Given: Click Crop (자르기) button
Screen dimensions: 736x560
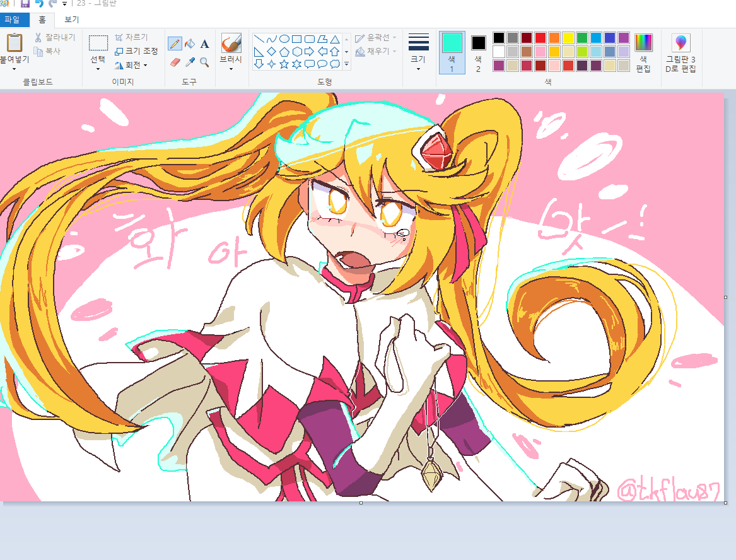Looking at the screenshot, I should tap(131, 37).
